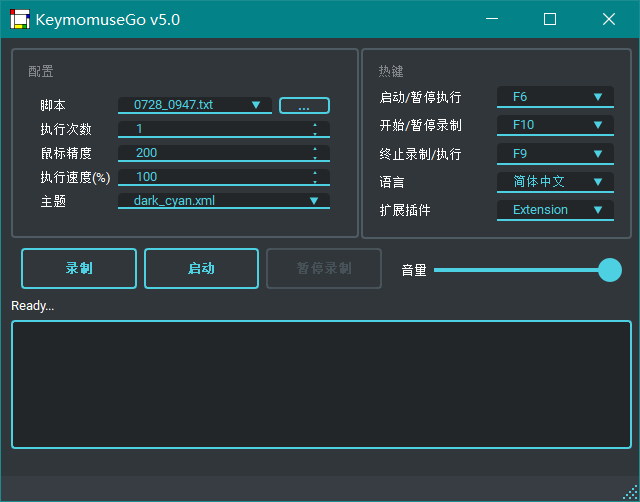Click the KeymouseGo app icon in title bar
Image resolution: width=640 pixels, height=502 pixels.
click(20, 19)
